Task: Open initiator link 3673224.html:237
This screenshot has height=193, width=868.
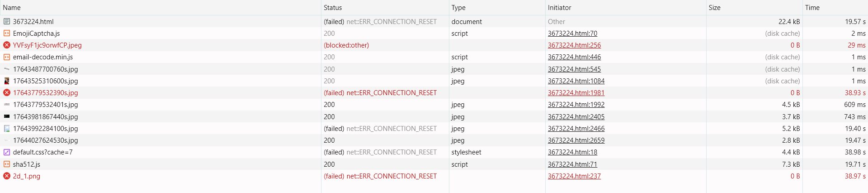Action: [574, 176]
